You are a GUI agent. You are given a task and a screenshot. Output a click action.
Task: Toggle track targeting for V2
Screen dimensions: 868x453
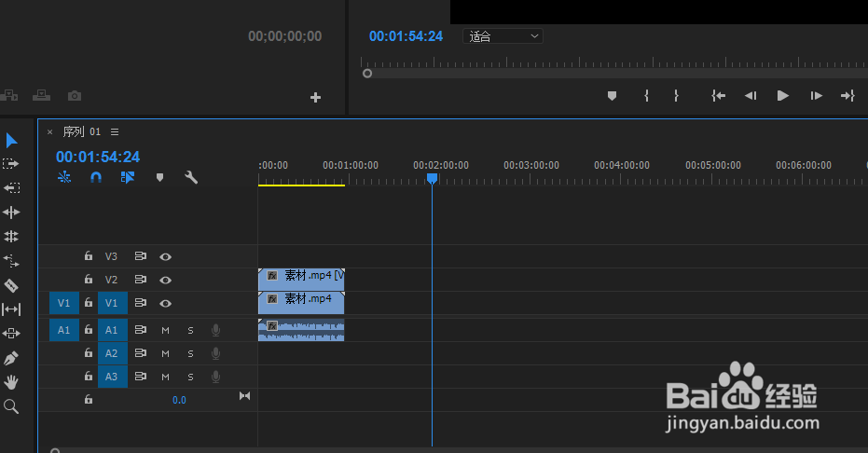tap(113, 280)
